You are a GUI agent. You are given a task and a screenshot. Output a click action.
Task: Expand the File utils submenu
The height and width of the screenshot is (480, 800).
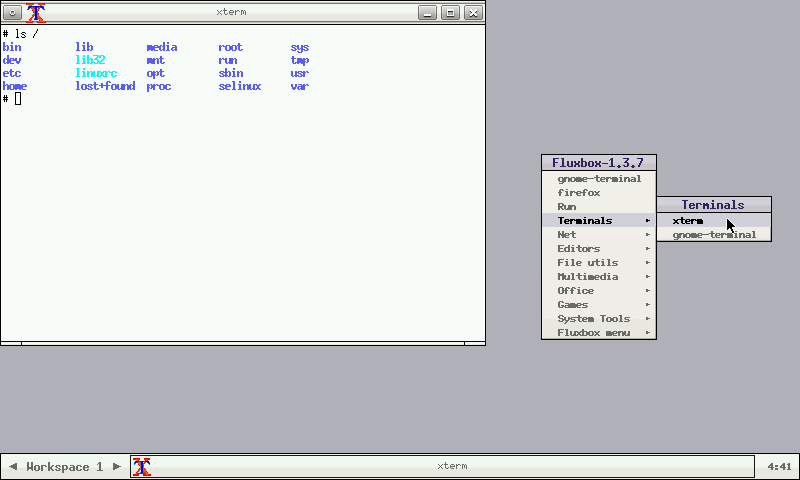[x=599, y=262]
